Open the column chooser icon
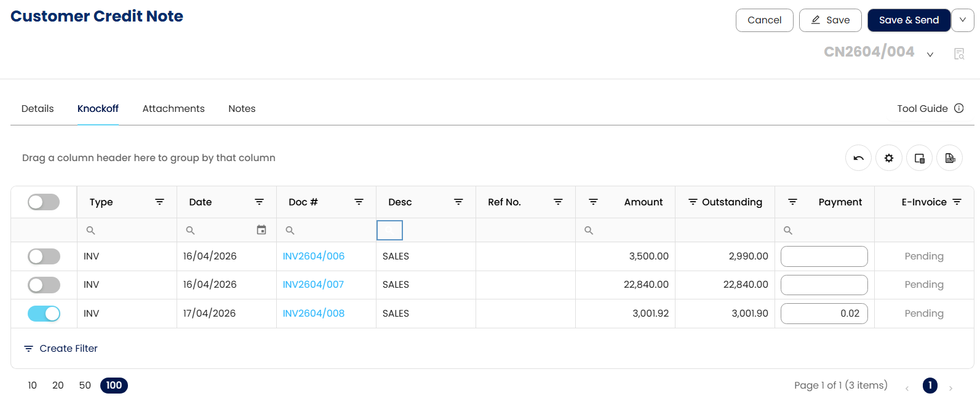Image resolution: width=980 pixels, height=404 pixels. (920, 159)
